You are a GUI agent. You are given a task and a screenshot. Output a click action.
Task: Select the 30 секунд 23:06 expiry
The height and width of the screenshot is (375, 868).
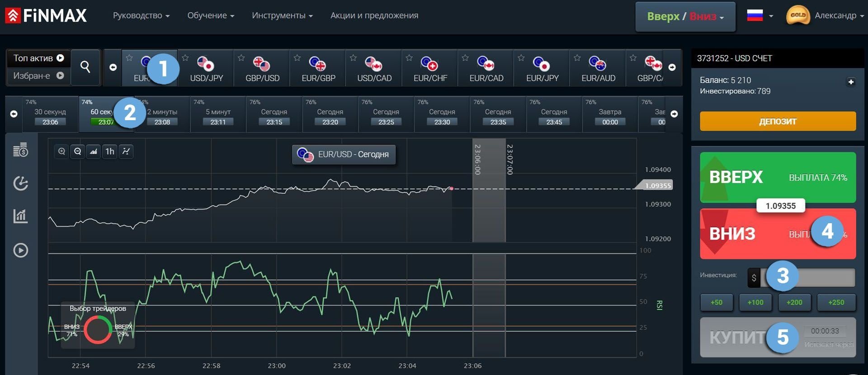[50, 114]
